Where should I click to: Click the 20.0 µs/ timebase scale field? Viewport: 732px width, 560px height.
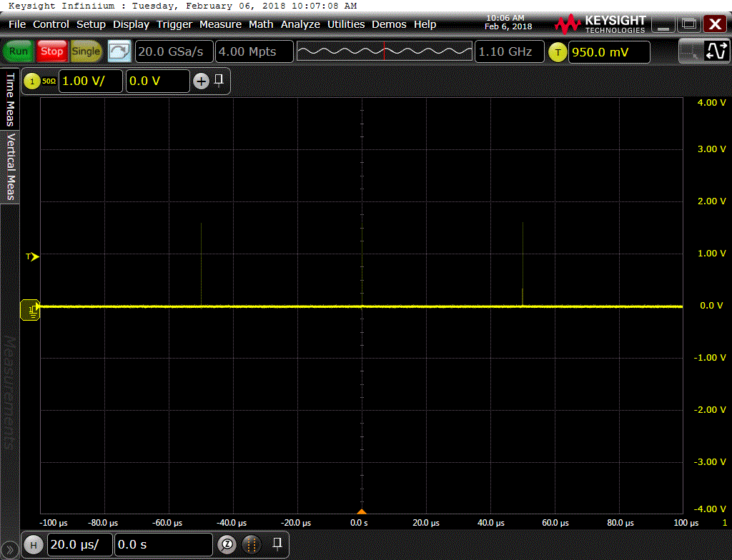pos(79,544)
